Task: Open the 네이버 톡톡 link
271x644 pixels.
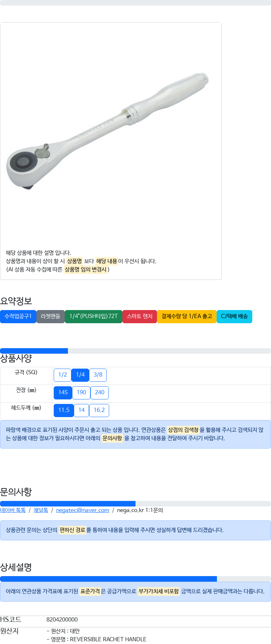Action: pos(13,510)
